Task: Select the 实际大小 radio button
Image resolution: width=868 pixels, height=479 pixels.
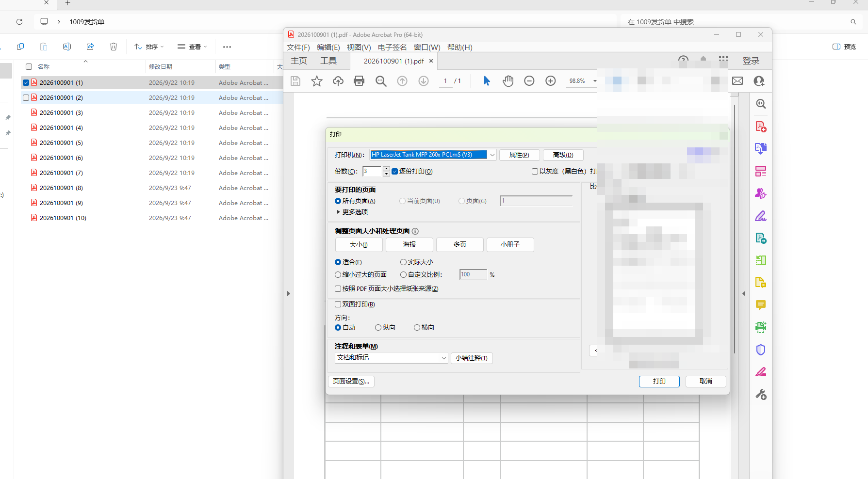Action: [403, 262]
